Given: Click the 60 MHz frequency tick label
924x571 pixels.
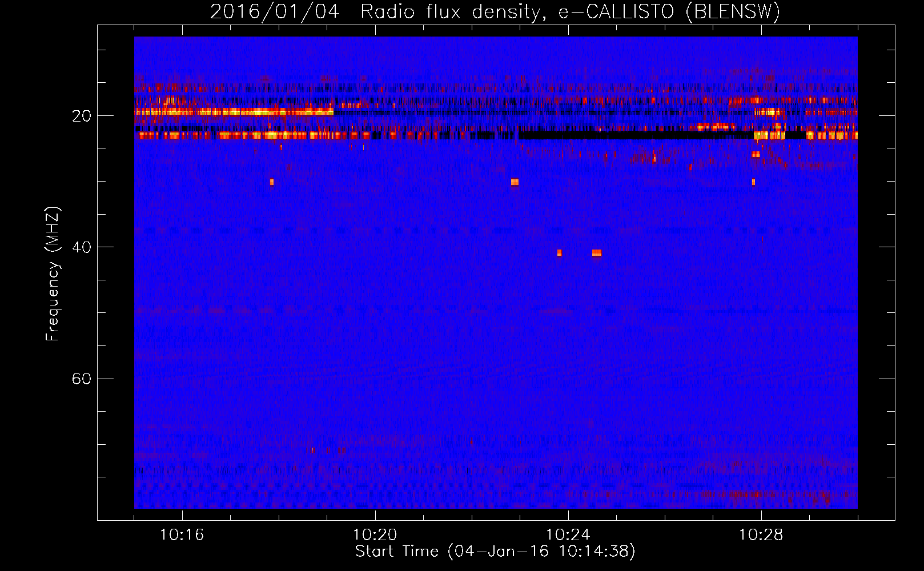Looking at the screenshot, I should click(x=82, y=379).
